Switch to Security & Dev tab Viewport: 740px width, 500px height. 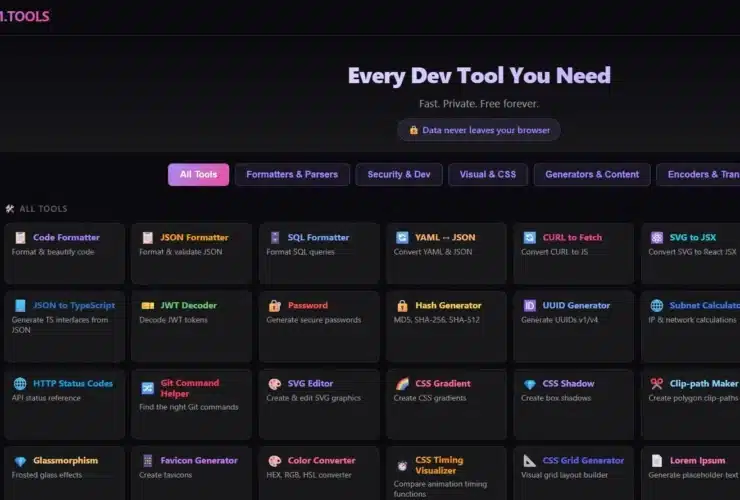(x=399, y=174)
